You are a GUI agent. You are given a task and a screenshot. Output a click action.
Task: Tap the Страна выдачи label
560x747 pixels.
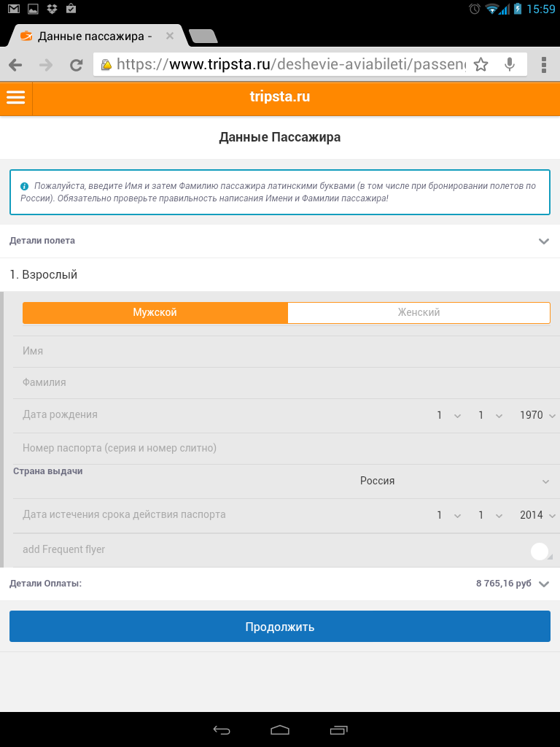pyautogui.click(x=48, y=471)
